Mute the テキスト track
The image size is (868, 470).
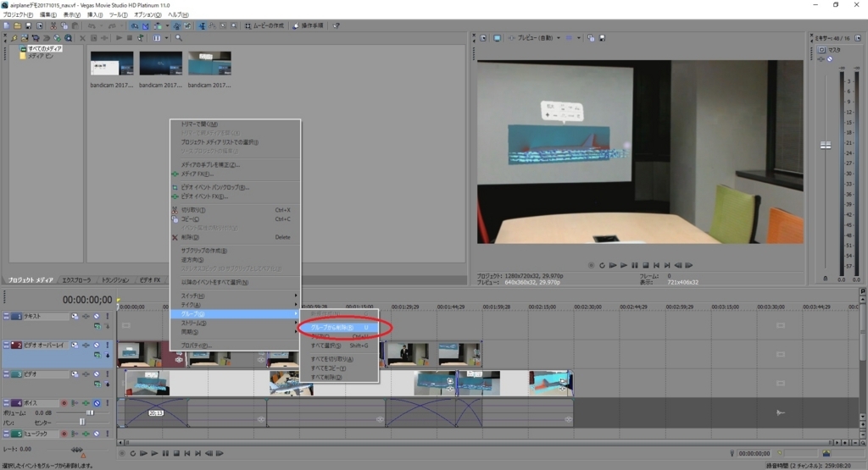[x=97, y=316]
